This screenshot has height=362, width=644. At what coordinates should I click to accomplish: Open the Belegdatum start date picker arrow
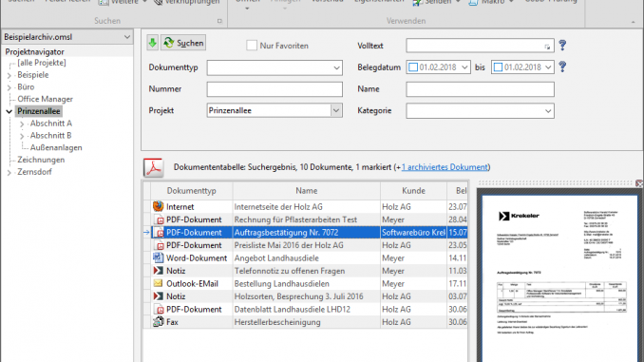click(464, 67)
